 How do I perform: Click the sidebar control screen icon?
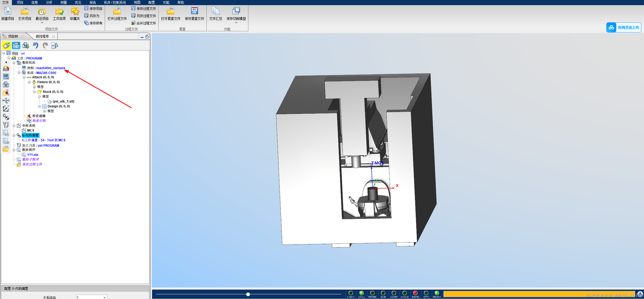pos(6,76)
